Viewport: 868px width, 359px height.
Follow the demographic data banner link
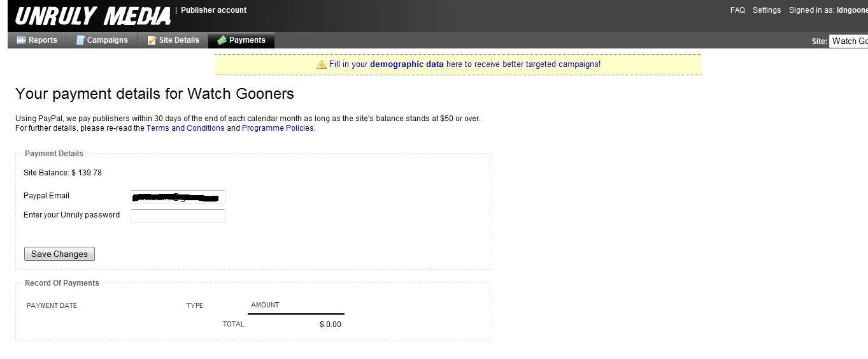click(x=465, y=64)
